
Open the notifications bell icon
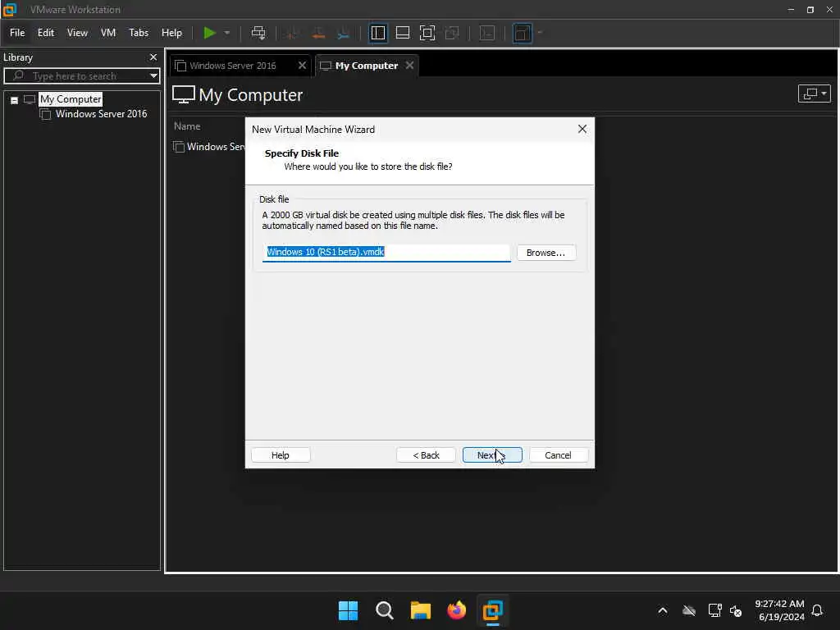coord(818,610)
